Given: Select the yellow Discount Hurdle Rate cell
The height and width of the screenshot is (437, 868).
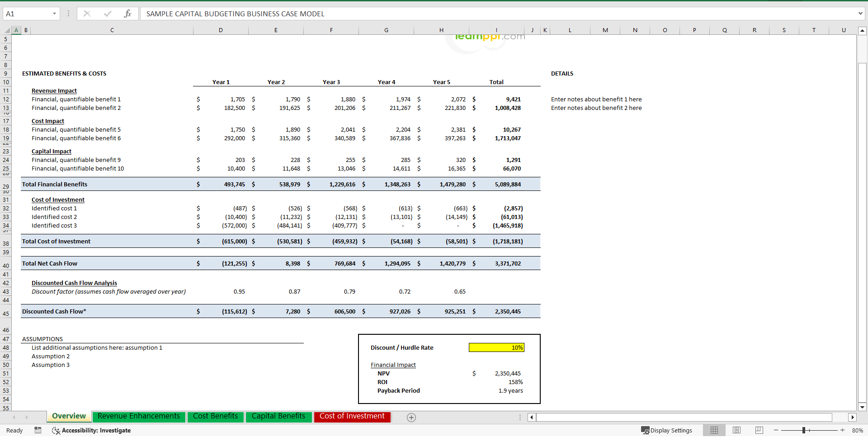Looking at the screenshot, I should (496, 347).
